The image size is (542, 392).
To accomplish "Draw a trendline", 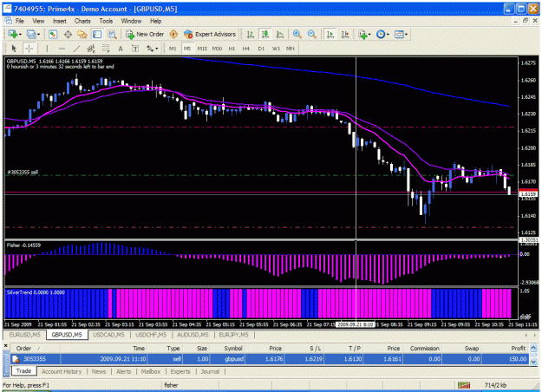I will (76, 49).
